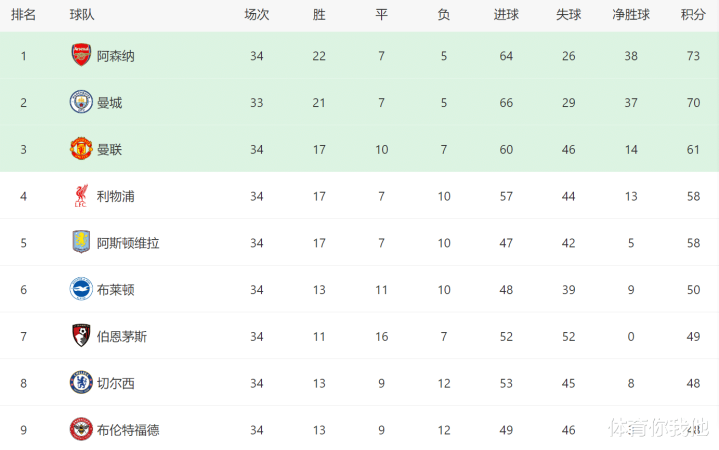Select the 阿斯顿维拉 team name
This screenshot has width=719, height=450.
click(128, 244)
